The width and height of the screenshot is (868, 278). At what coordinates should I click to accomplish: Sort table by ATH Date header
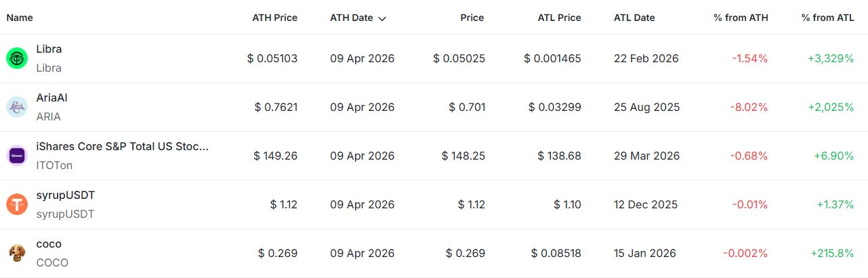351,18
